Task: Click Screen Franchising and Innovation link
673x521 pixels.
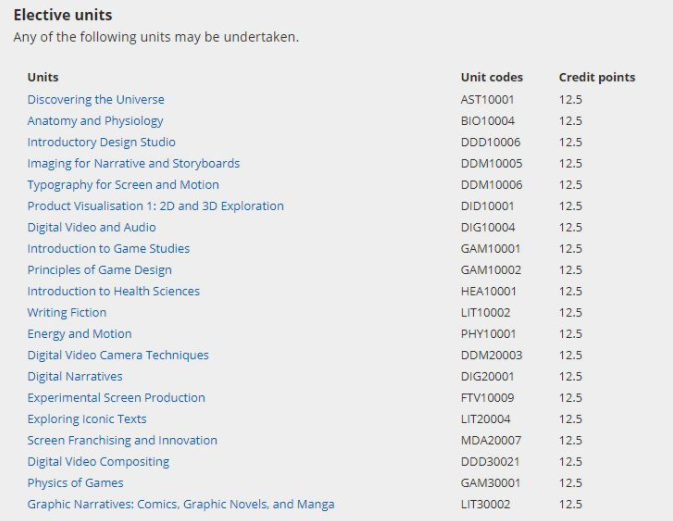Action: pyautogui.click(x=122, y=440)
